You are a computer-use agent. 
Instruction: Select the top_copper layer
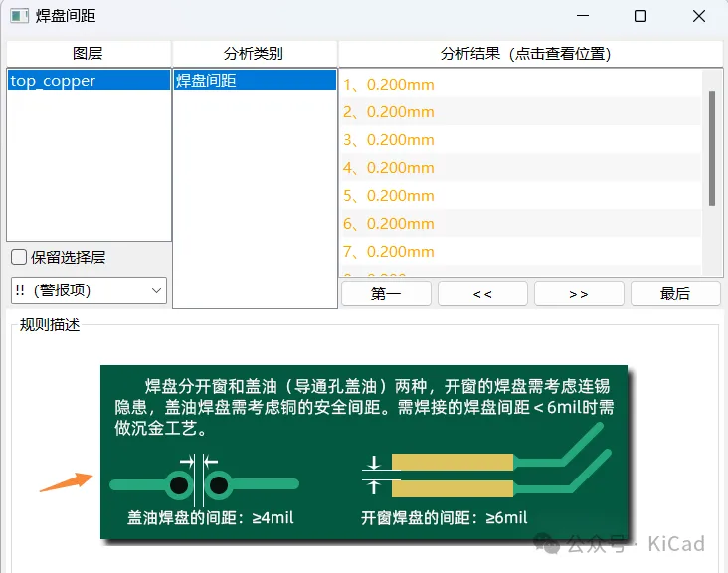(x=53, y=81)
